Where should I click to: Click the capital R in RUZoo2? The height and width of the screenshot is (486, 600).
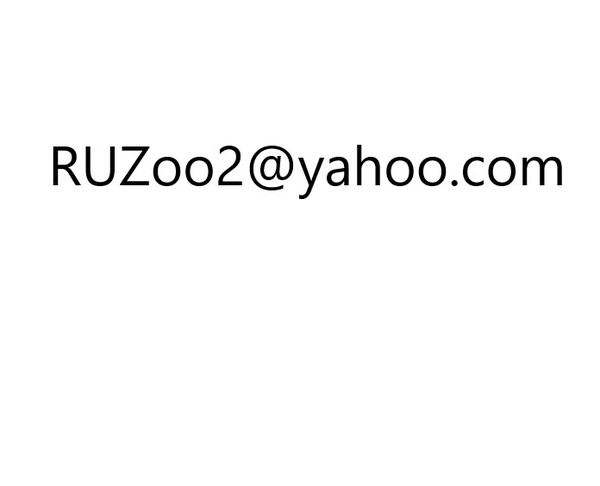click(66, 166)
